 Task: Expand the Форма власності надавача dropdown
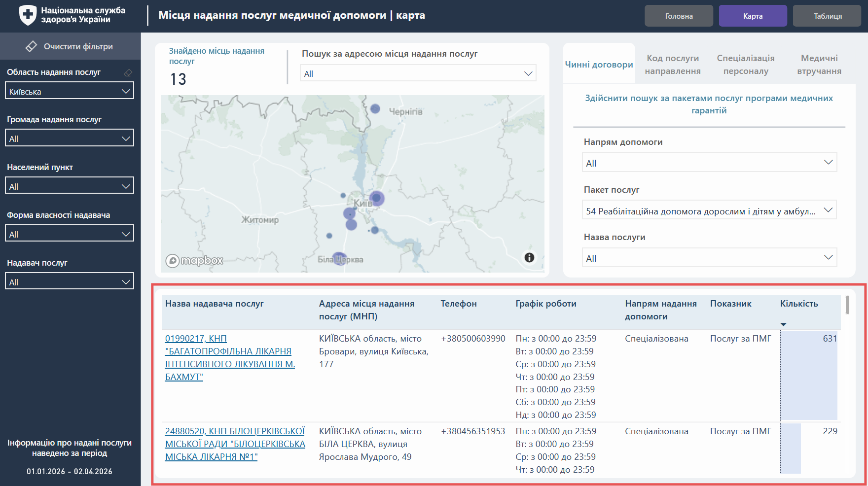pos(70,234)
